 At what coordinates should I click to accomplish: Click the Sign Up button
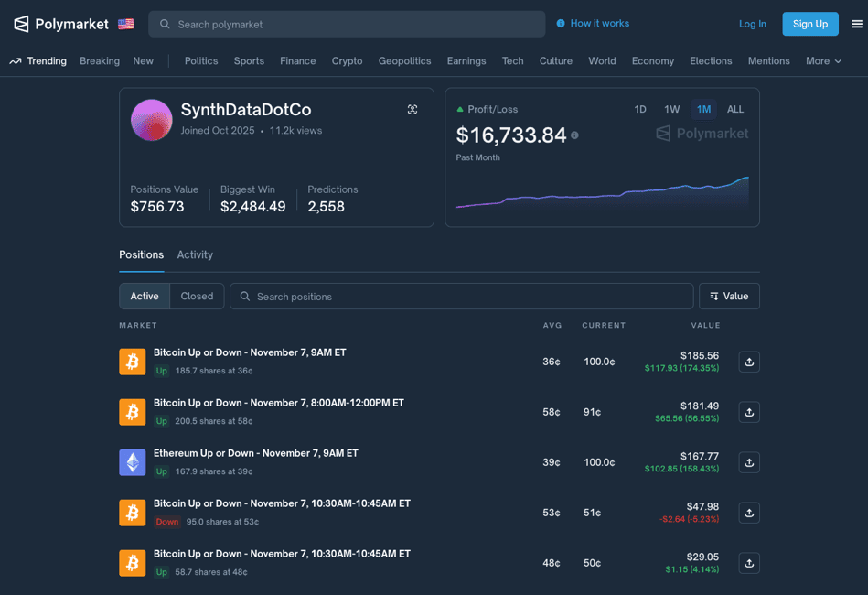pos(809,24)
